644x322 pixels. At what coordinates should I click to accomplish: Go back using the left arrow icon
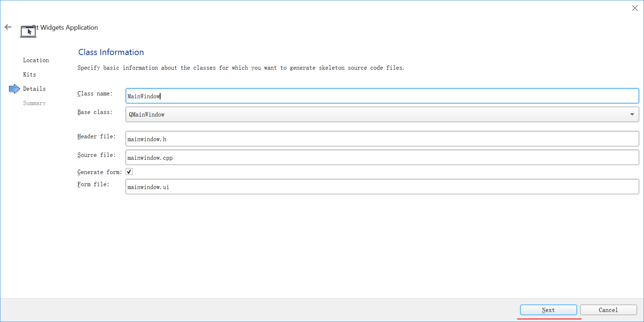pyautogui.click(x=8, y=27)
